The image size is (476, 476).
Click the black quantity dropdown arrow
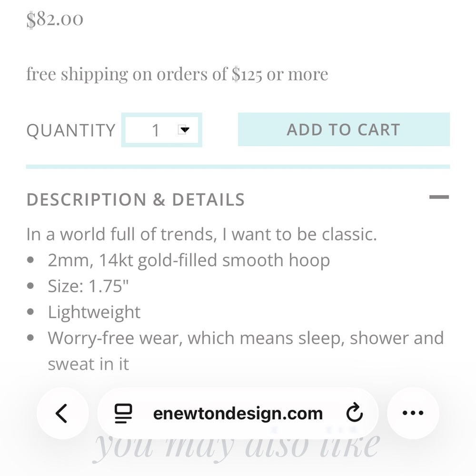click(x=185, y=129)
